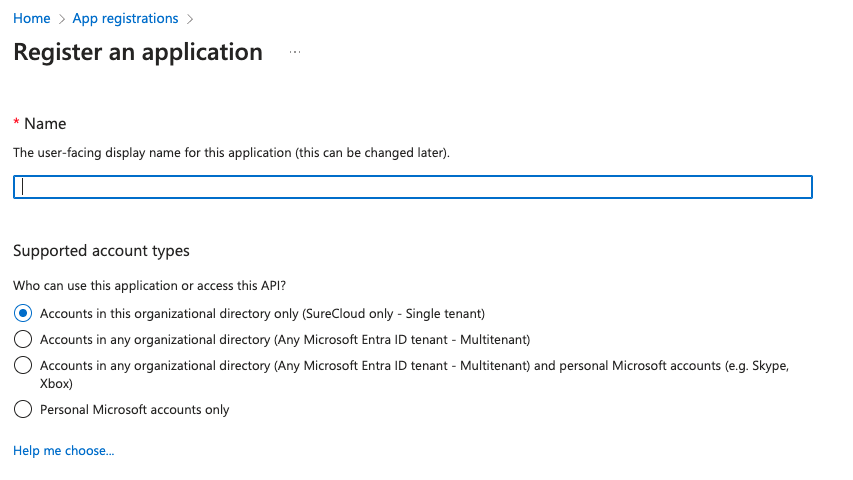Open the ellipsis menu beside Register an application

295,52
